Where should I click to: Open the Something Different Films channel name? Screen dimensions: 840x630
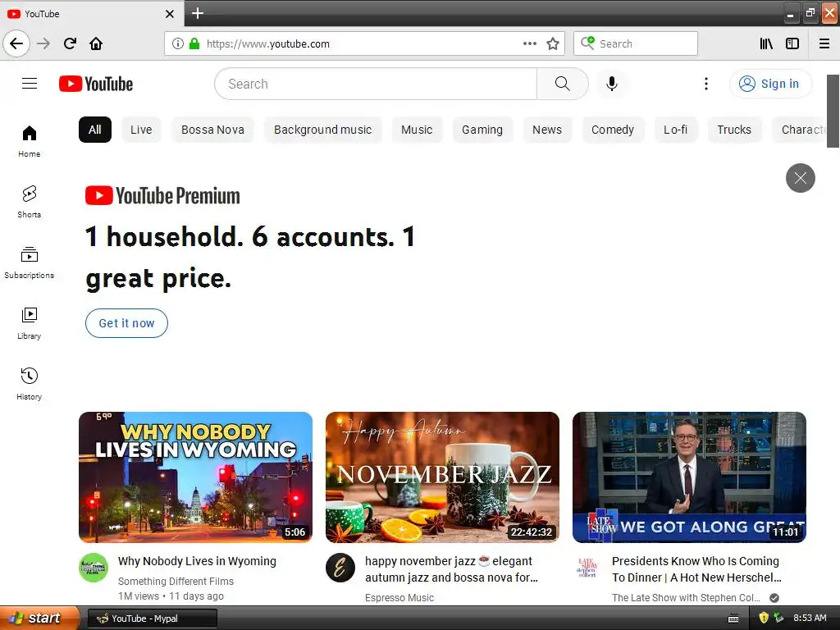point(176,582)
